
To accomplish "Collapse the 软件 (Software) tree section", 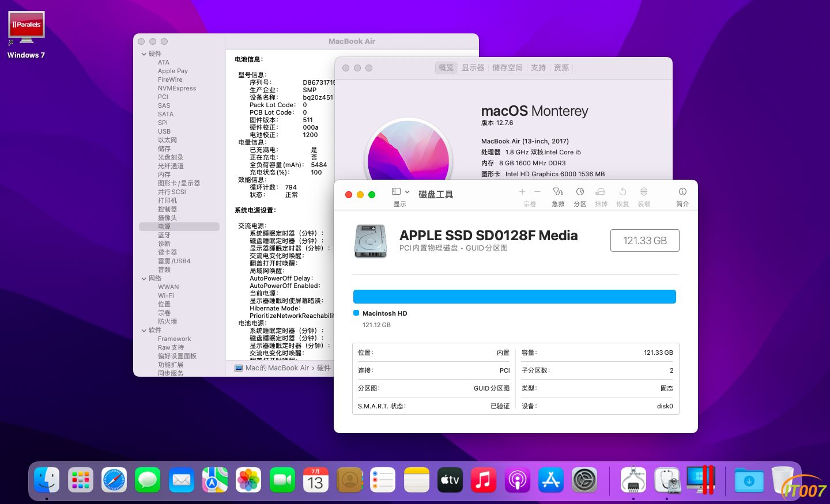I will click(x=144, y=331).
